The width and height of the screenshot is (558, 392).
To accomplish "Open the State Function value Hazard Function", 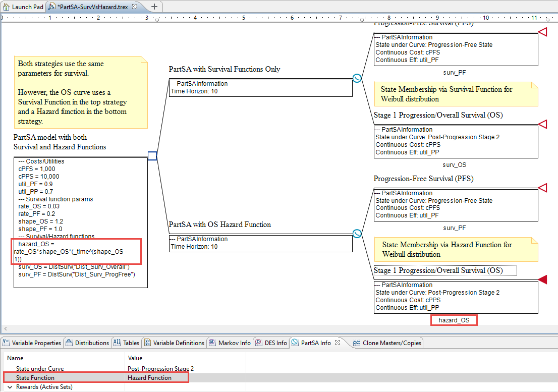I will click(x=149, y=377).
